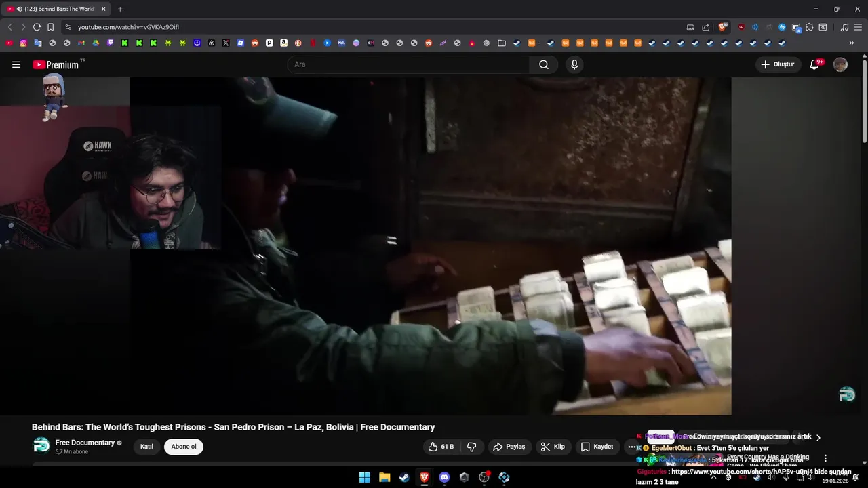
Task: Open browser extensions puzzle icon
Action: click(810, 27)
